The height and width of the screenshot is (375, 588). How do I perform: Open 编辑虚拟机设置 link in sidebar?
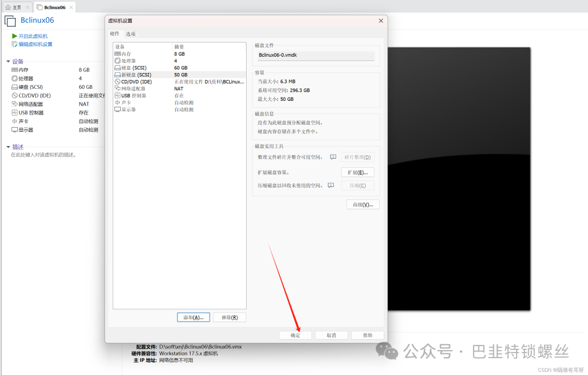tap(35, 44)
